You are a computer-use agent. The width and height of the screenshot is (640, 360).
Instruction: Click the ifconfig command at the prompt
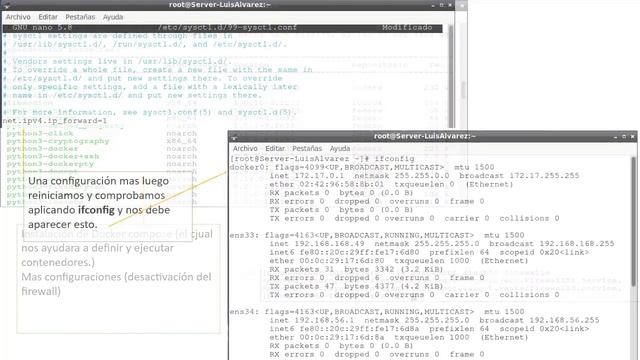394,159
